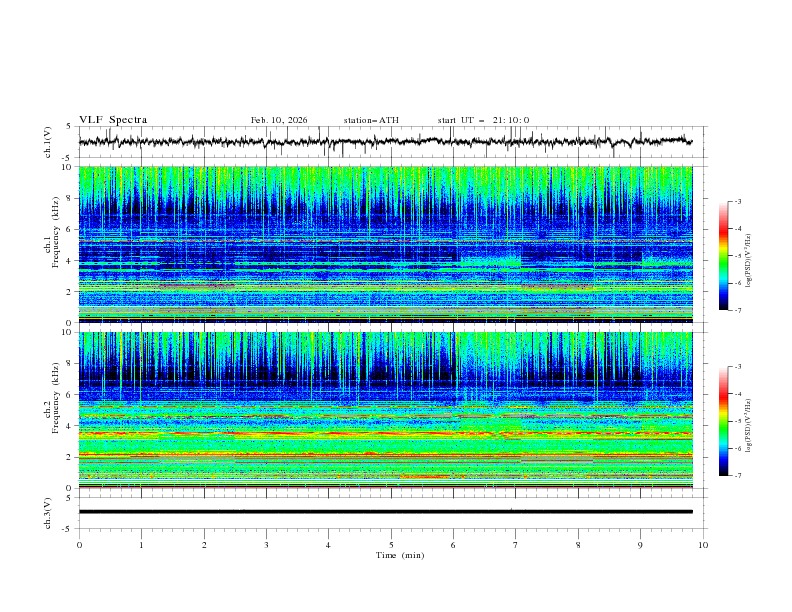This screenshot has height=612, width=792.
Task: Click the ch.2 colorbar label "log(PSD)(V²/Hz)"
Action: [749, 426]
